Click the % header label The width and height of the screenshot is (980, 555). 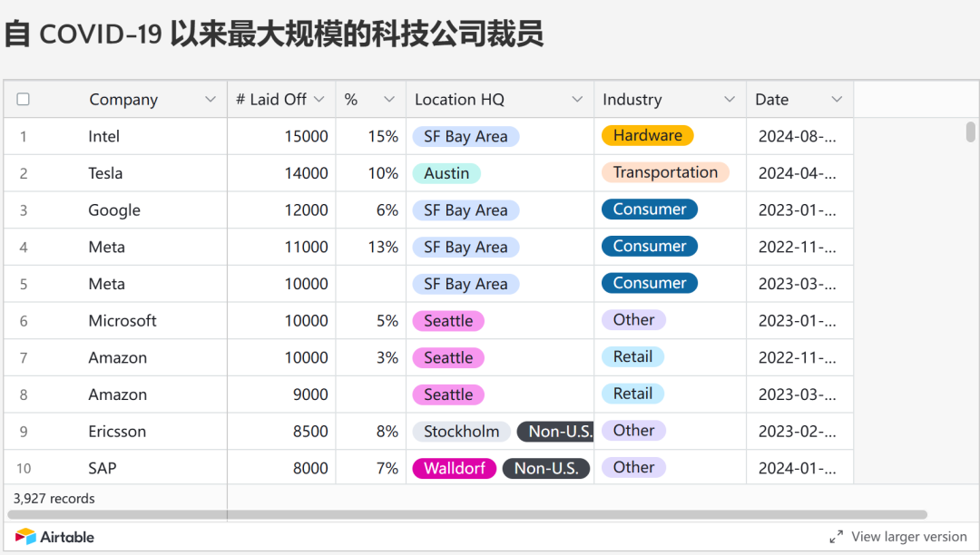tap(350, 99)
